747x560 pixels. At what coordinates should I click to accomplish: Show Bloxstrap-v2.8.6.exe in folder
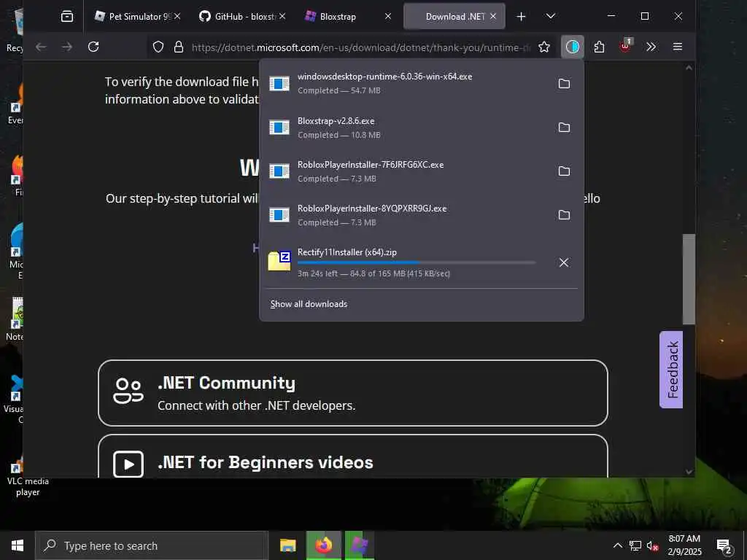point(564,128)
